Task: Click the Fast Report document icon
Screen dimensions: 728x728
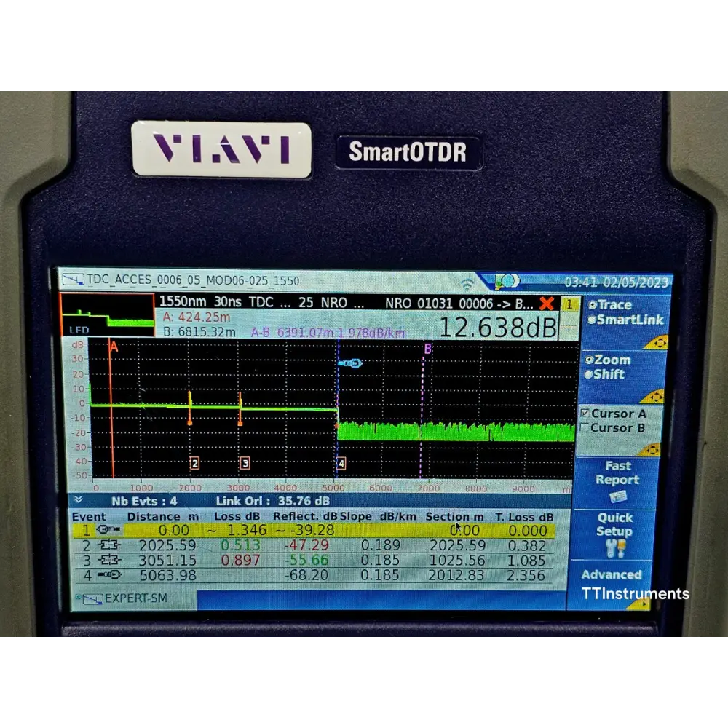Action: tap(617, 496)
